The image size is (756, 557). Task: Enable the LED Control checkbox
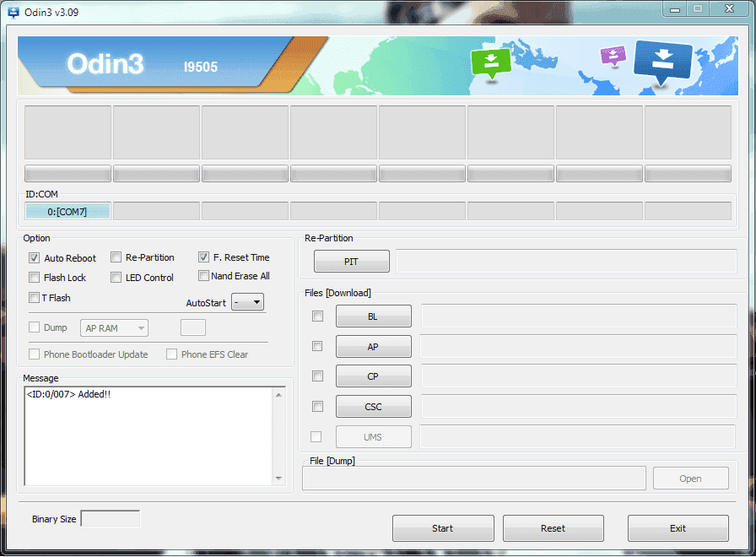click(116, 278)
